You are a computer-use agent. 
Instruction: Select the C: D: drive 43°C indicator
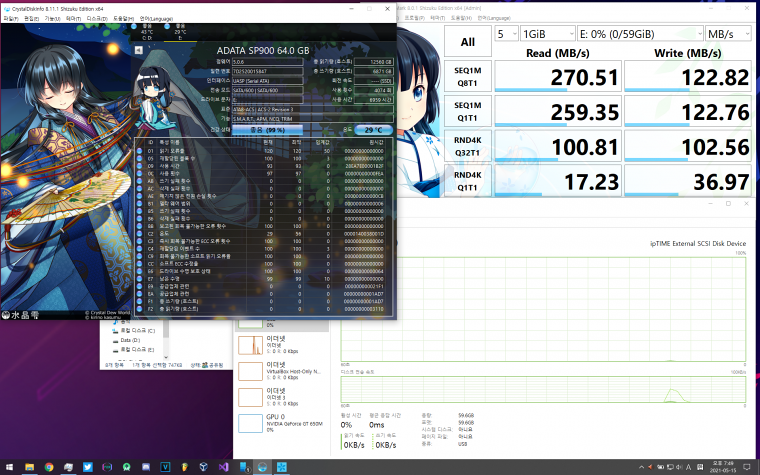146,32
